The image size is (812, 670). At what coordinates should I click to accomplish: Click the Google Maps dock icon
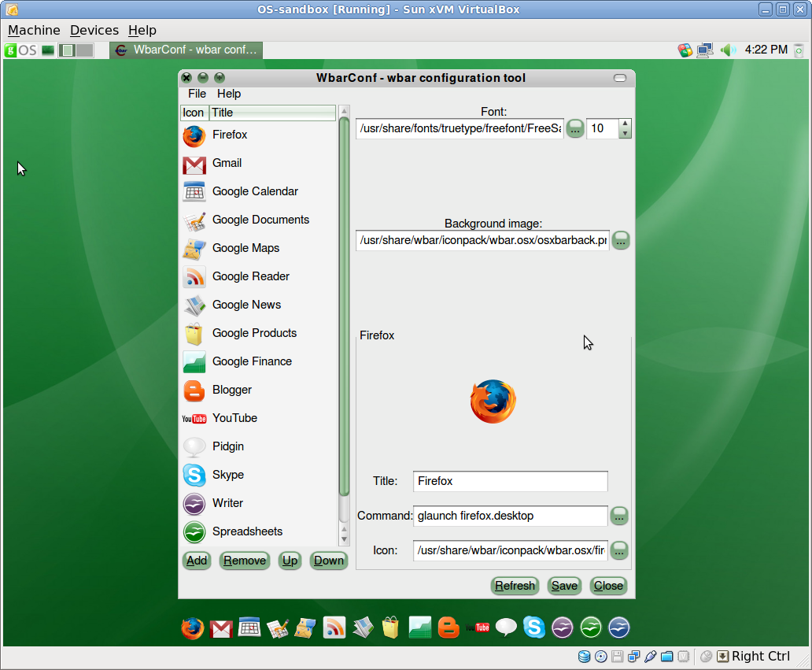tap(305, 628)
